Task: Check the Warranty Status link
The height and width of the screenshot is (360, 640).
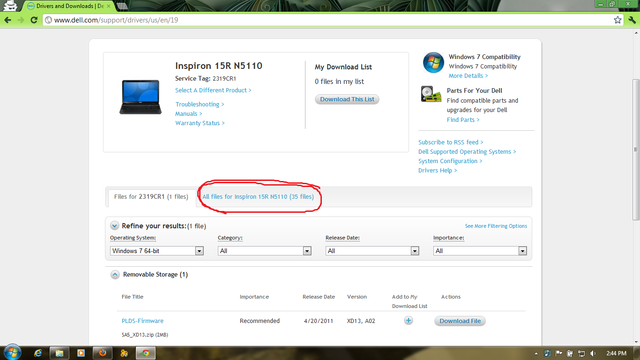Action: [200, 123]
